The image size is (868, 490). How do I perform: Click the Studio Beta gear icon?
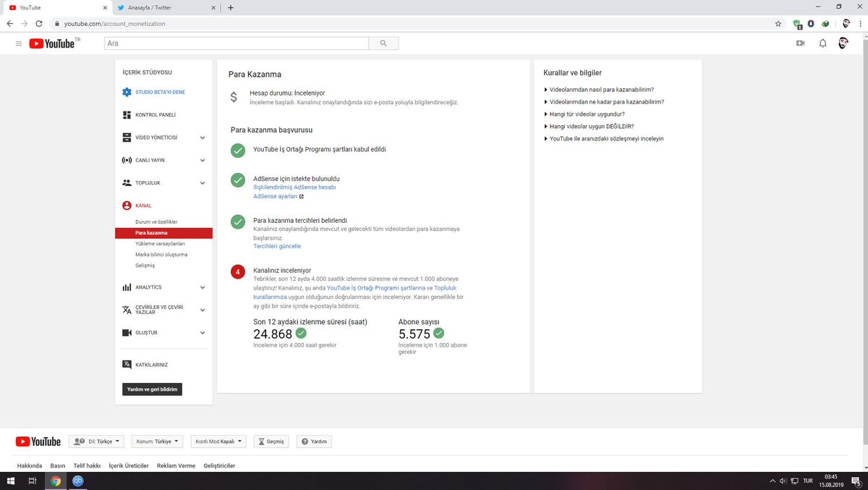click(x=127, y=92)
